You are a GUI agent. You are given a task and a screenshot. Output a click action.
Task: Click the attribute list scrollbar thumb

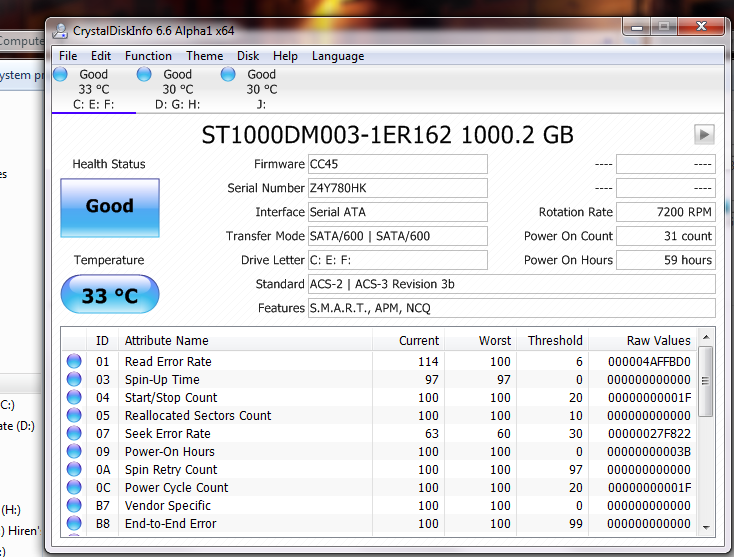click(706, 381)
